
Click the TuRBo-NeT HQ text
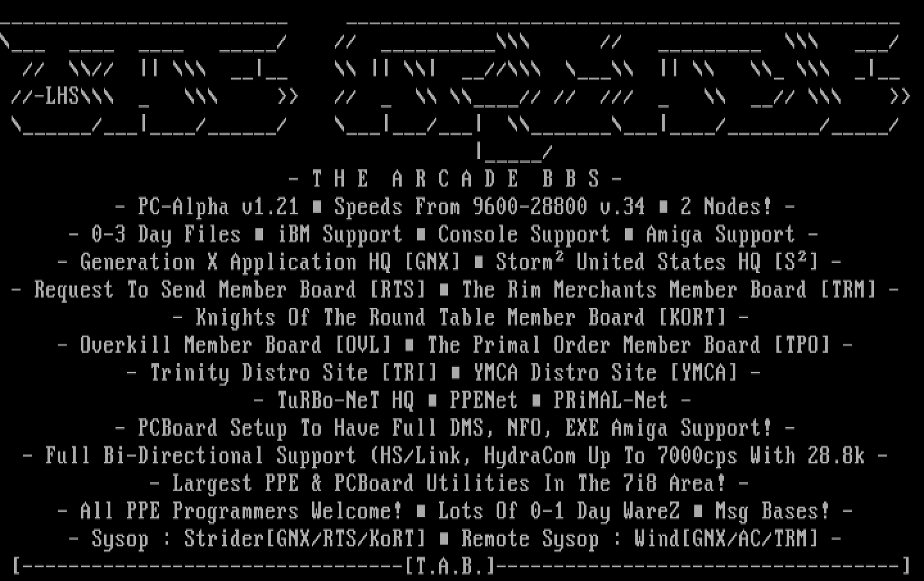[345, 400]
